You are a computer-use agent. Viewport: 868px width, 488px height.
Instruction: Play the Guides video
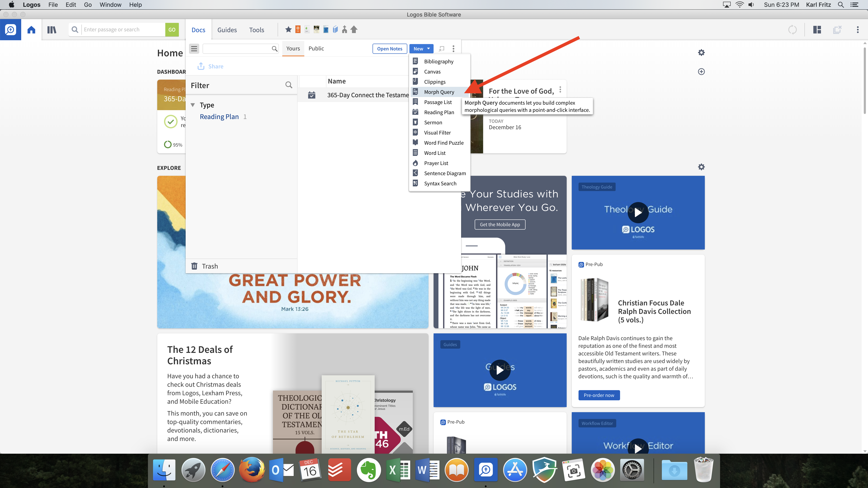click(x=500, y=370)
